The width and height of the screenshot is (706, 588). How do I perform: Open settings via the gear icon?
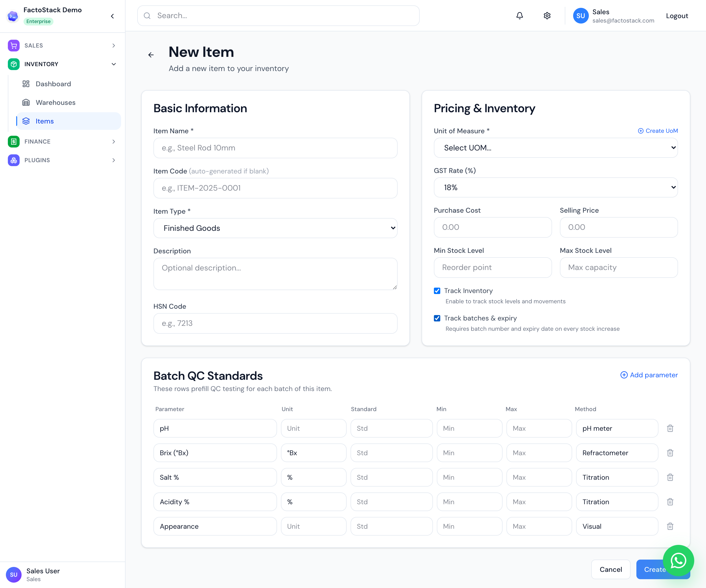(x=547, y=16)
